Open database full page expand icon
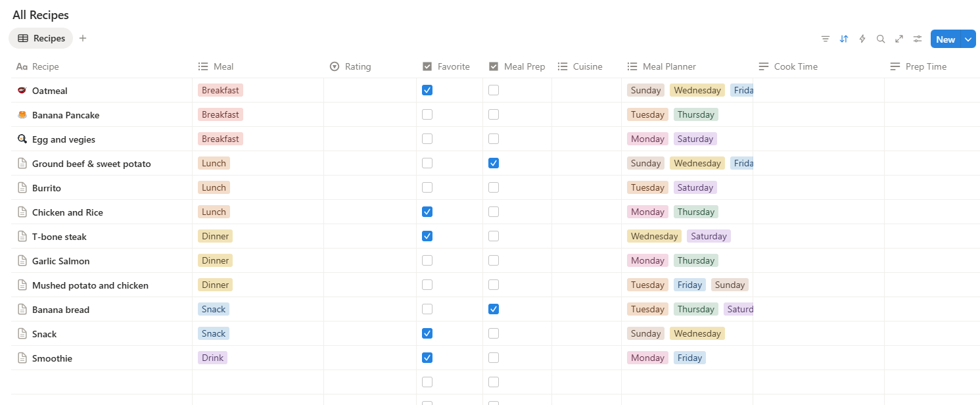Image resolution: width=980 pixels, height=405 pixels. click(x=899, y=39)
